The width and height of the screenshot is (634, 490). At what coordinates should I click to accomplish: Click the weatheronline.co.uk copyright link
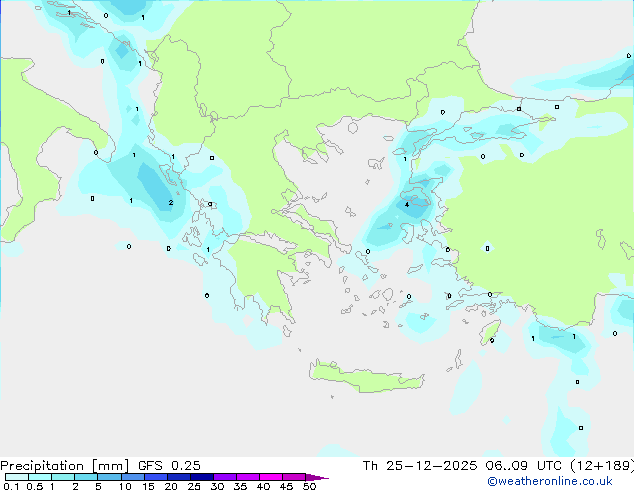point(549,481)
